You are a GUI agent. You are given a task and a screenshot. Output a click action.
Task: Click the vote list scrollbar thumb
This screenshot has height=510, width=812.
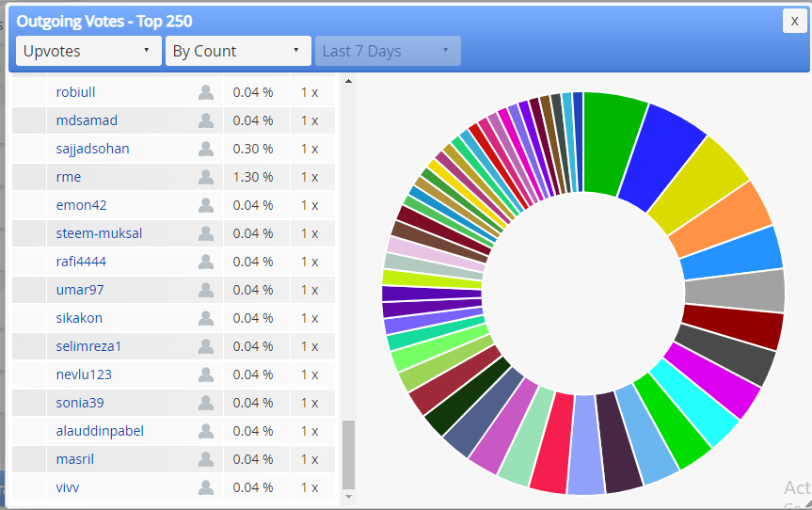[348, 454]
